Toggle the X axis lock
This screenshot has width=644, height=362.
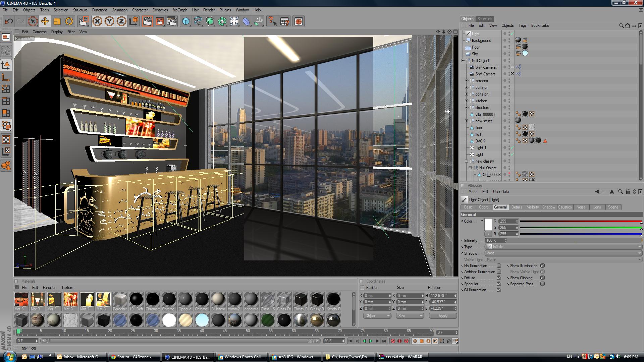(97, 21)
